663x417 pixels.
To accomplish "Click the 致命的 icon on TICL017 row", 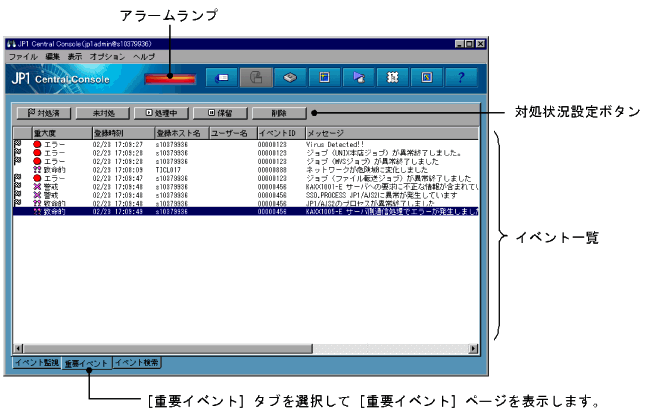I will pyautogui.click(x=37, y=170).
